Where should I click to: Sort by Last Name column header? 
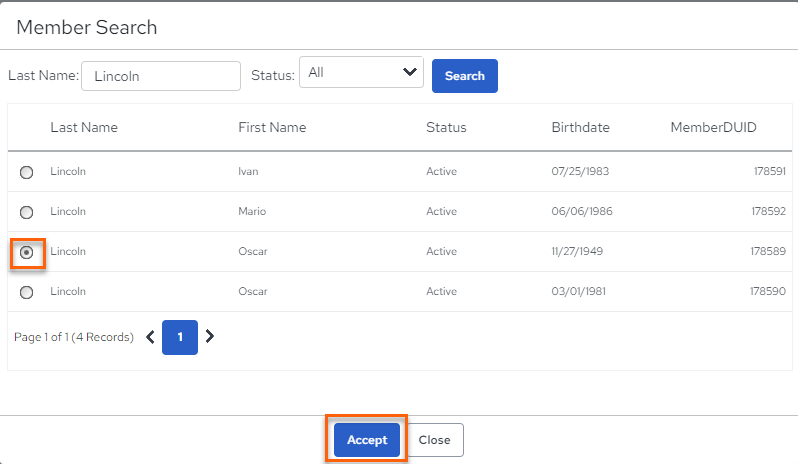[84, 127]
